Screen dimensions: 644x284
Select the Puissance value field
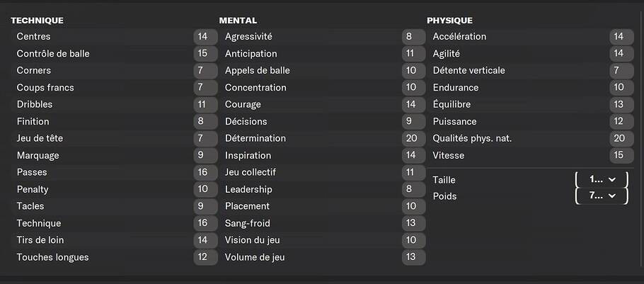coord(622,121)
